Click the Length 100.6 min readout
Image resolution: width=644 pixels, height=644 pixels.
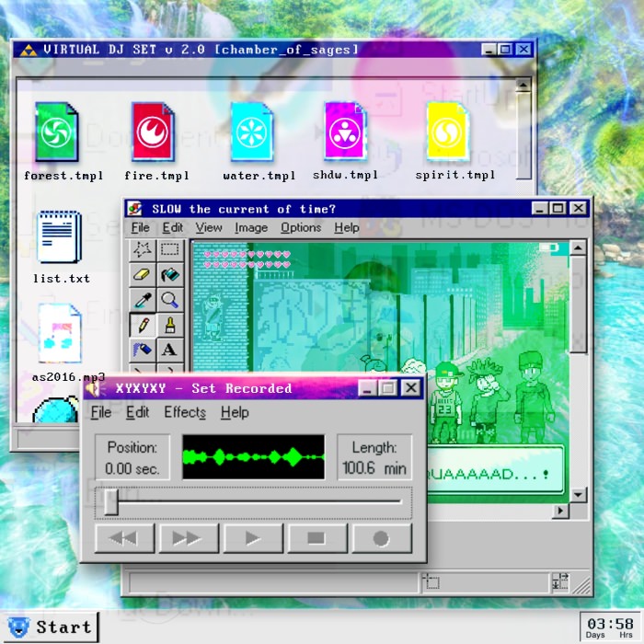point(374,457)
